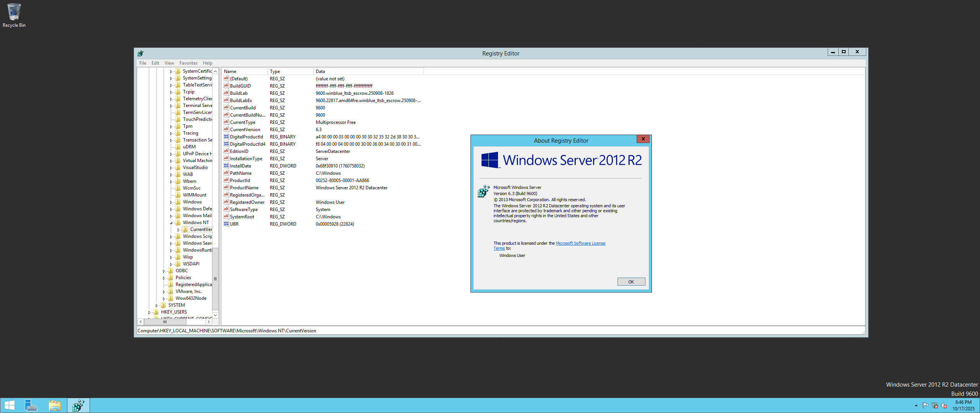
Task: Open File Explorer from the taskbar
Action: click(55, 405)
